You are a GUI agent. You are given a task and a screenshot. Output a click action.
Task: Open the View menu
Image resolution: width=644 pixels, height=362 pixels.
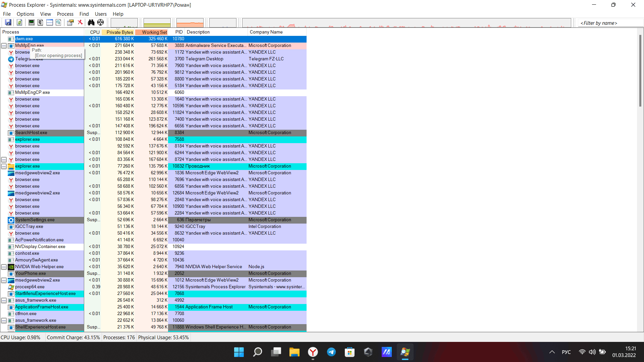(46, 14)
